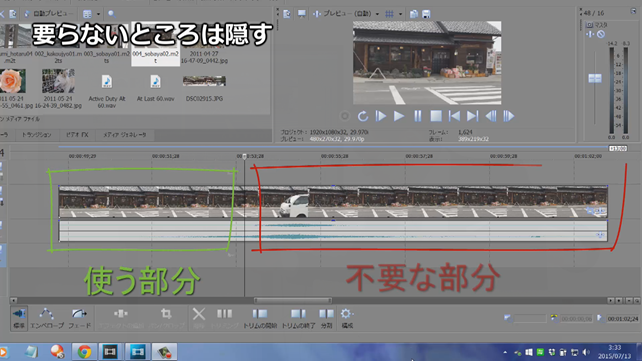The height and width of the screenshot is (361, 642).
Task: Play the preview from the play button
Action: tap(398, 116)
